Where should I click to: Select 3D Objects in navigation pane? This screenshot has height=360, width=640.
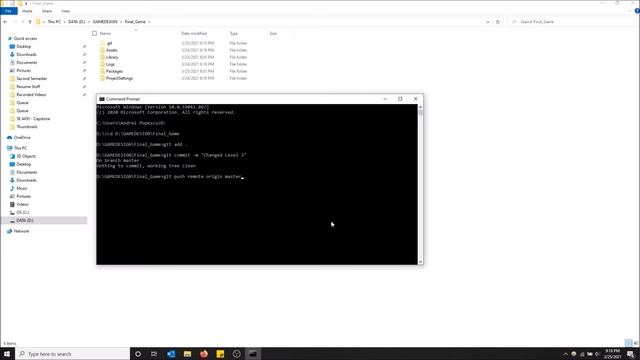[x=26, y=156]
